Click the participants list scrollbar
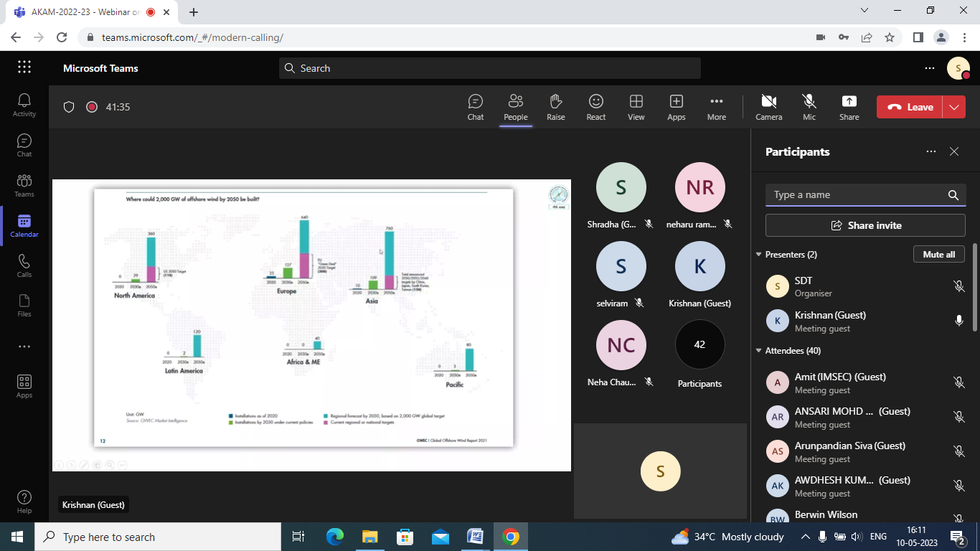 point(974,287)
